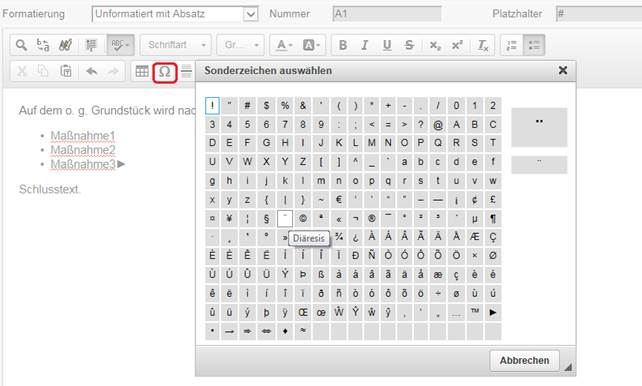
Task: Click the pens icon beside Replace
Action: click(66, 45)
